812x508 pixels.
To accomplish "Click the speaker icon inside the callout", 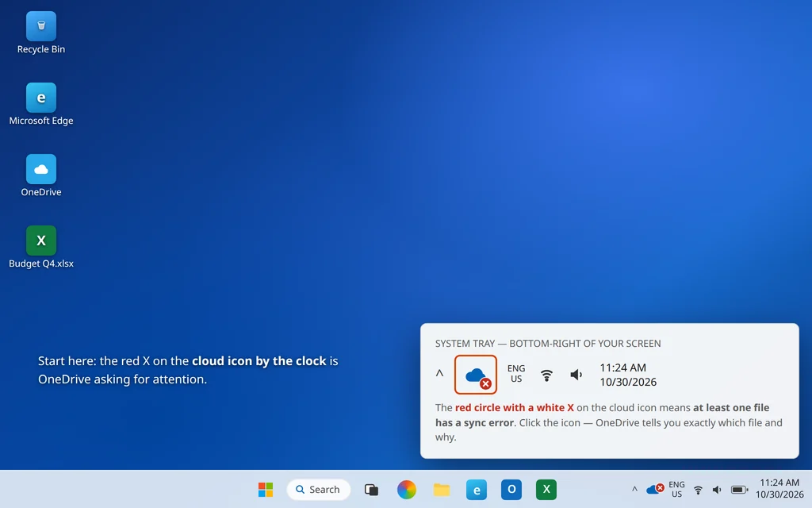I will tap(576, 375).
